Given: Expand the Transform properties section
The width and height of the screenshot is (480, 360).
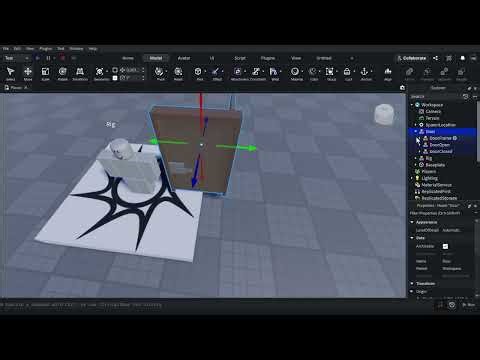Looking at the screenshot, I should (412, 284).
